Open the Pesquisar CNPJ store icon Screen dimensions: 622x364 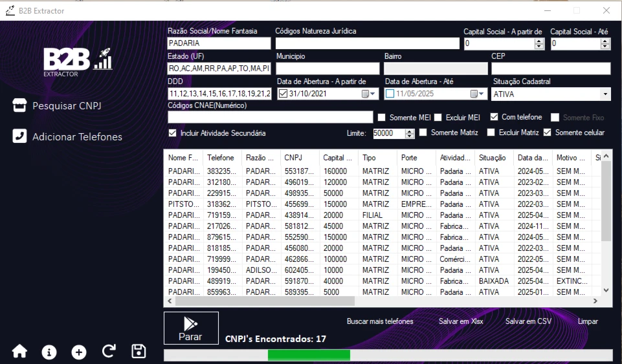[19, 105]
